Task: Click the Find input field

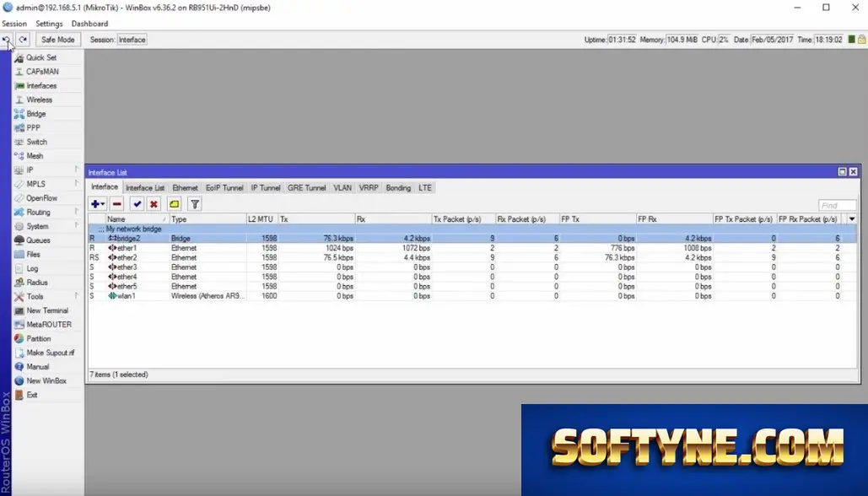Action: click(x=837, y=205)
